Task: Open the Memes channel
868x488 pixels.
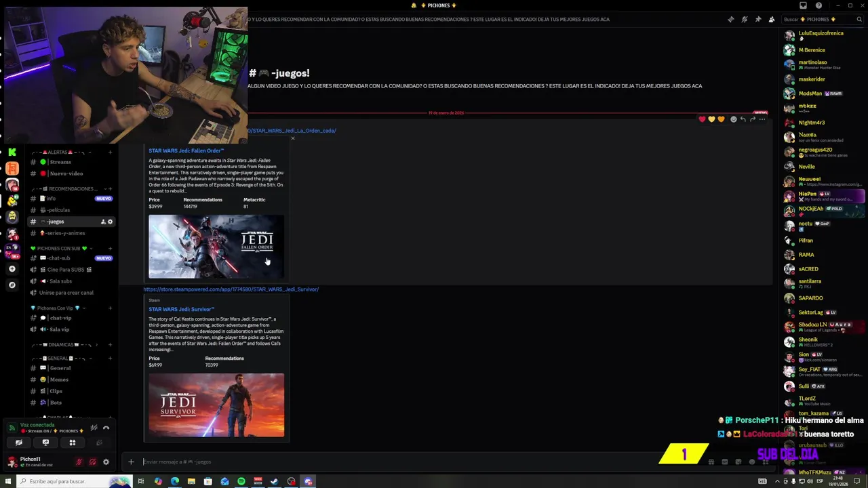Action: (x=71, y=380)
